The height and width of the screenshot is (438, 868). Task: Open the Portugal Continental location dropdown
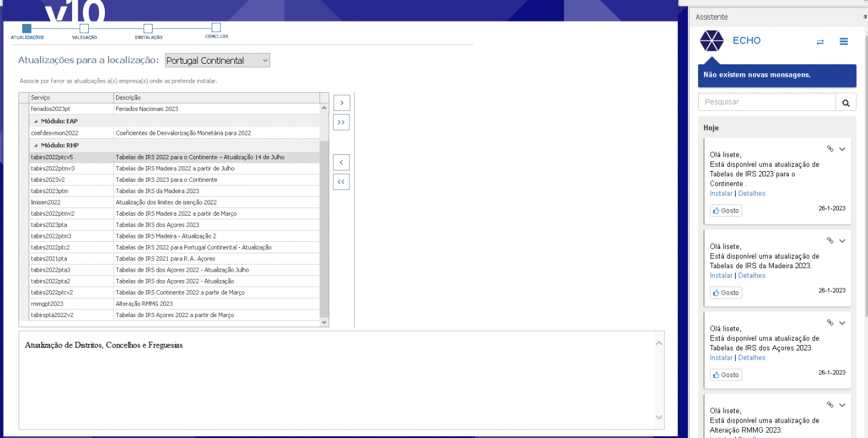[x=217, y=61]
